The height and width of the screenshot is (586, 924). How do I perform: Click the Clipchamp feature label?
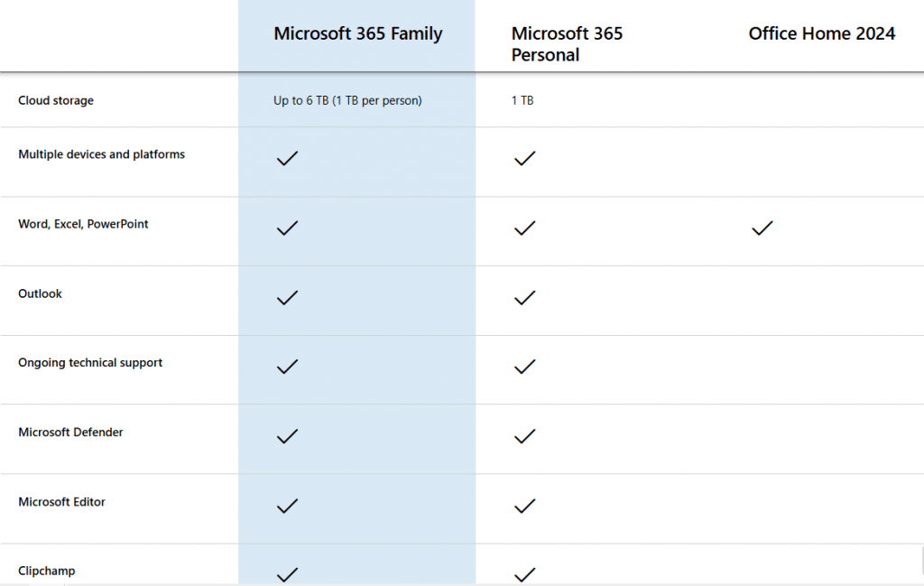(x=47, y=572)
